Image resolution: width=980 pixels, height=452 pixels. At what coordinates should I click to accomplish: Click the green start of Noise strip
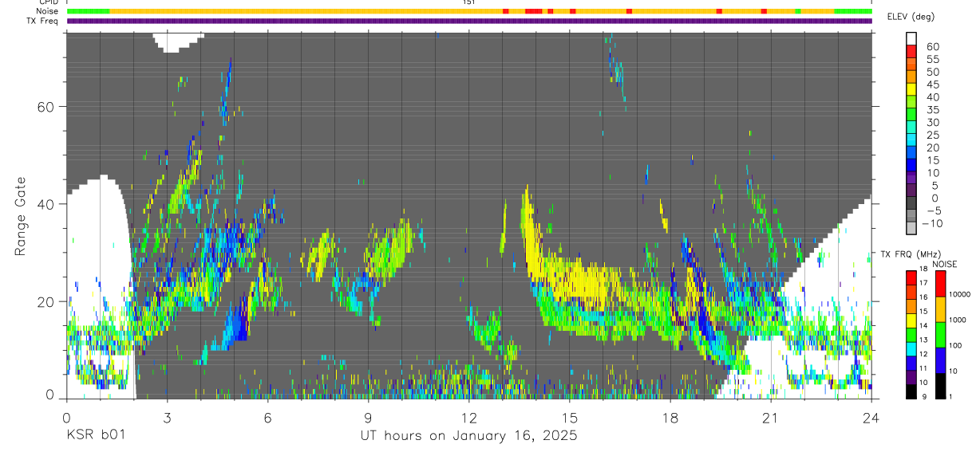(89, 11)
